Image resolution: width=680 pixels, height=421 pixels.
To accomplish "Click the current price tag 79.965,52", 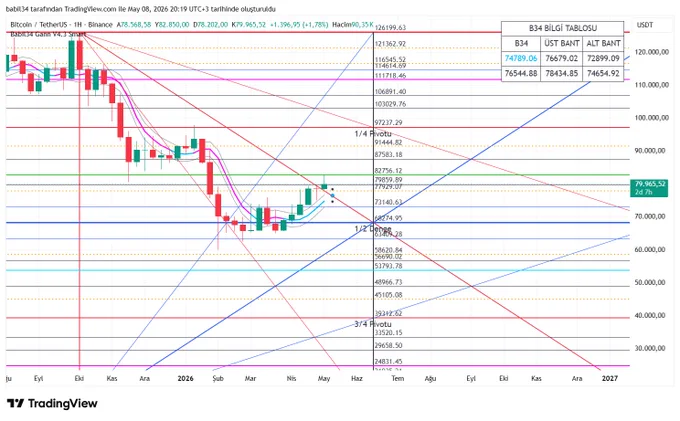I will (x=649, y=188).
